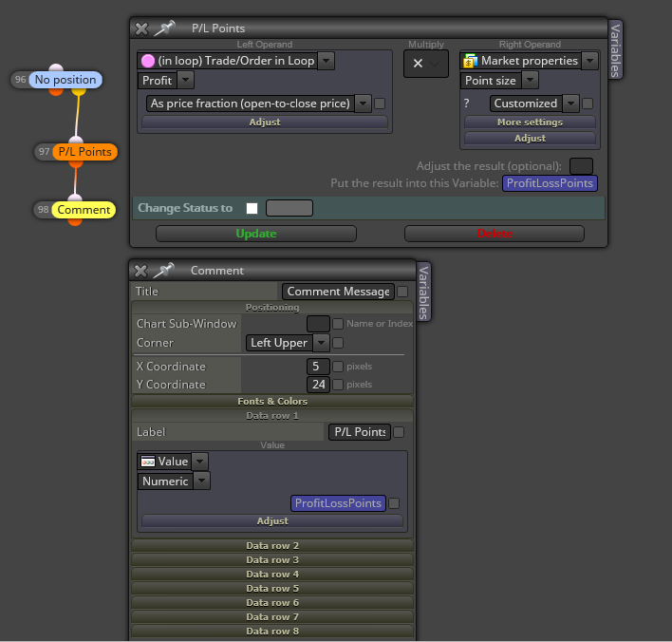Expand Data row 4

click(x=272, y=574)
